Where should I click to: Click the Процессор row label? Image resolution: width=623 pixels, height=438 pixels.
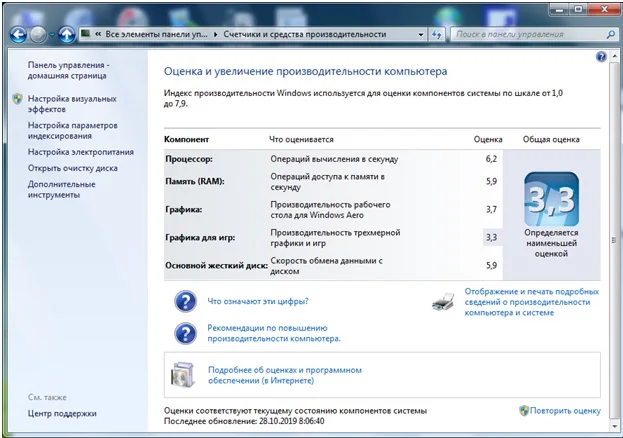[x=189, y=159]
